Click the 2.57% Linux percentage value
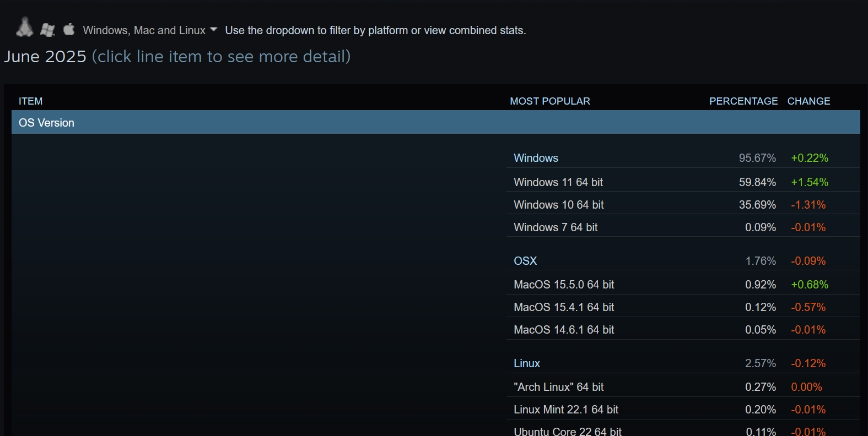The height and width of the screenshot is (436, 868). tap(761, 363)
